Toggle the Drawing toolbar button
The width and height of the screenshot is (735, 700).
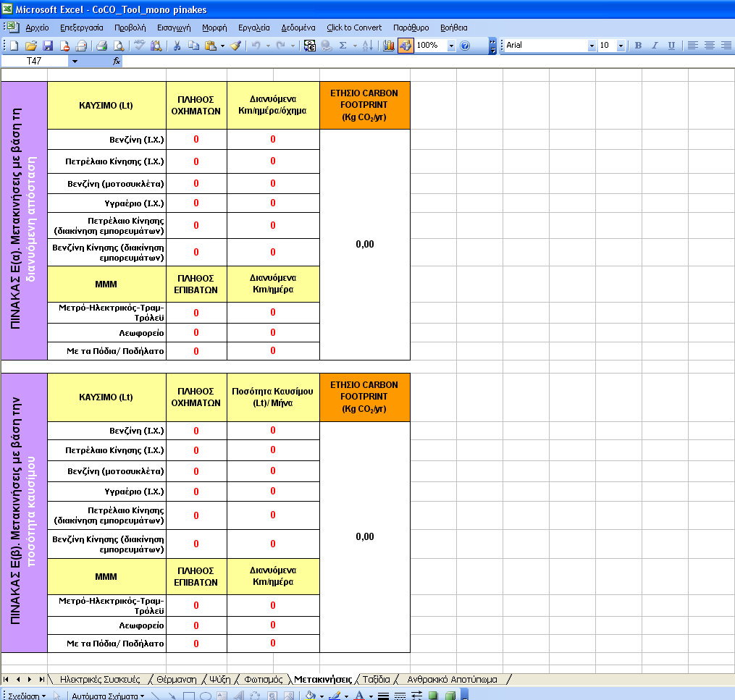(x=406, y=46)
